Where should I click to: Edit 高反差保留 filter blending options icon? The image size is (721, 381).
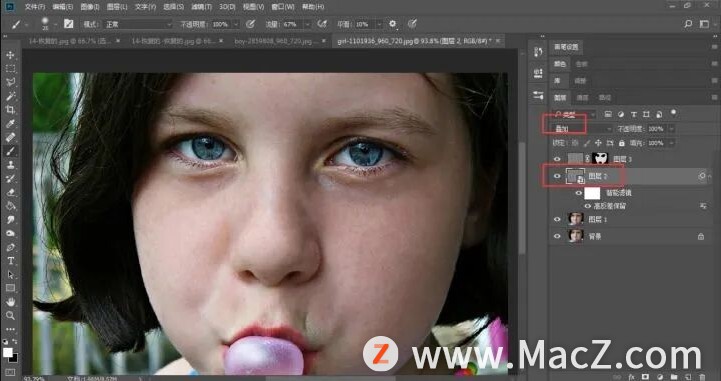(703, 206)
